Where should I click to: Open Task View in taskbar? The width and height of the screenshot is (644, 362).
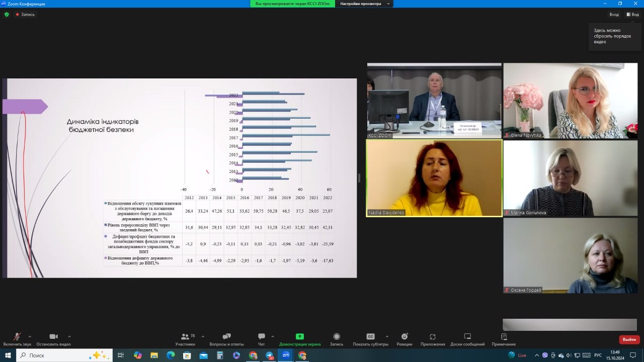point(121,355)
